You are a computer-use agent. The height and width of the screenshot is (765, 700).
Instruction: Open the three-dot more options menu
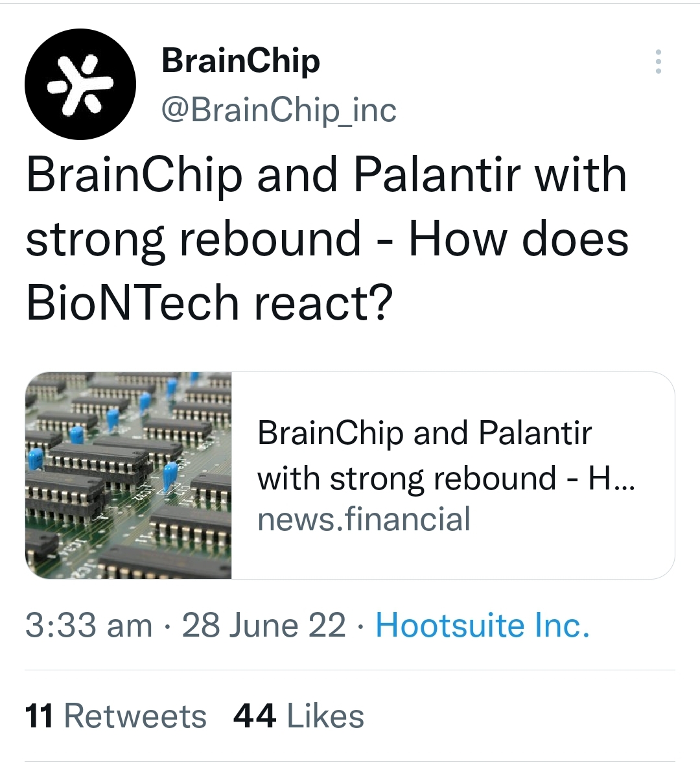coord(658,62)
